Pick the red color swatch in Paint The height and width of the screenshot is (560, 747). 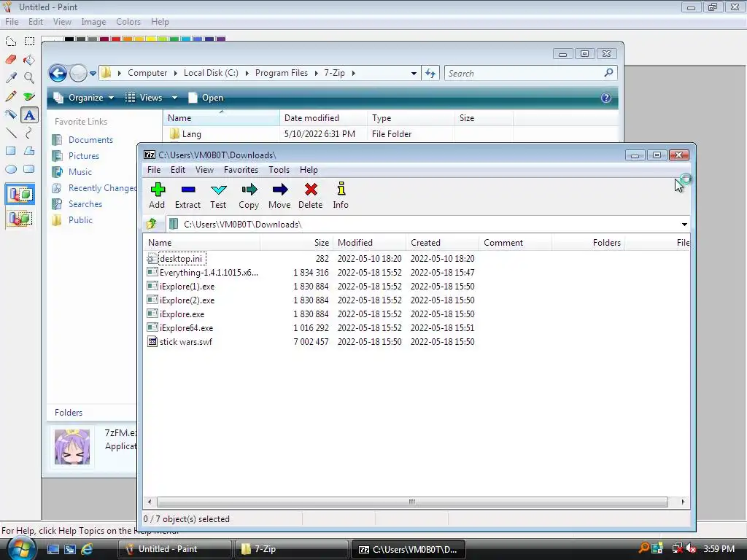[x=115, y=39]
